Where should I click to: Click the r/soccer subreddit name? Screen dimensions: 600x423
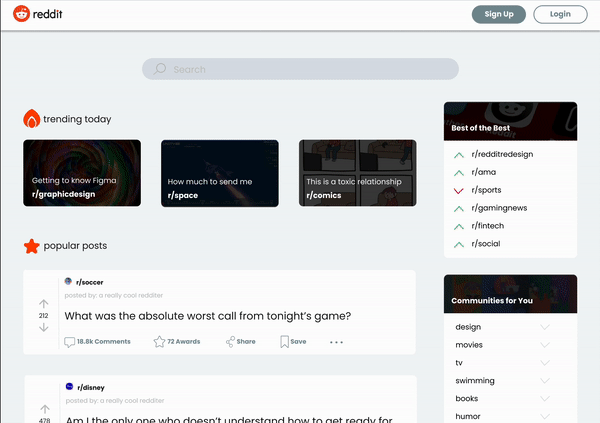(x=90, y=282)
